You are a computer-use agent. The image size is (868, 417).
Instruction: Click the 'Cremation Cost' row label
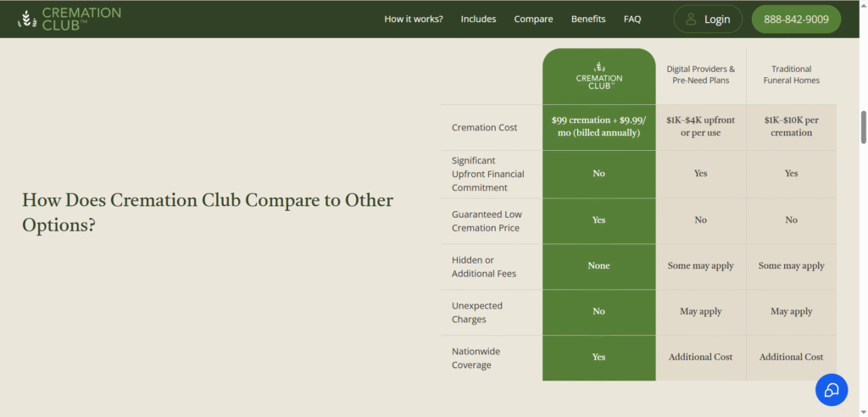point(484,127)
